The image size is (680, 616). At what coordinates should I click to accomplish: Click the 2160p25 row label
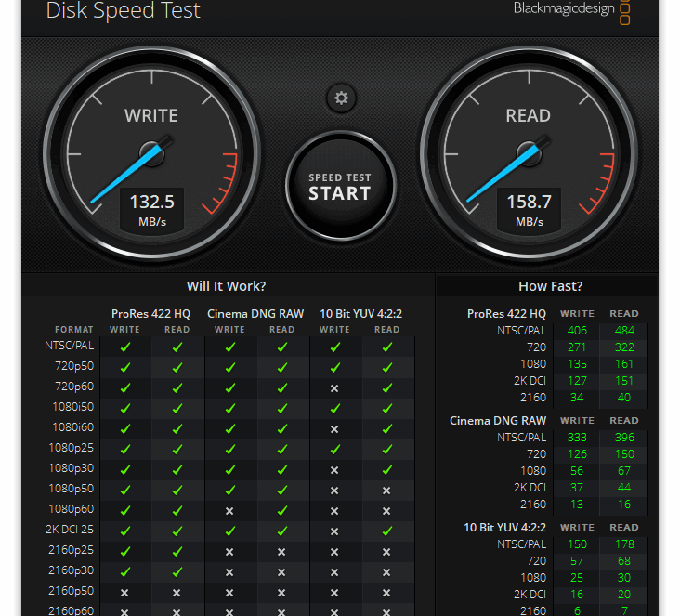tap(72, 550)
